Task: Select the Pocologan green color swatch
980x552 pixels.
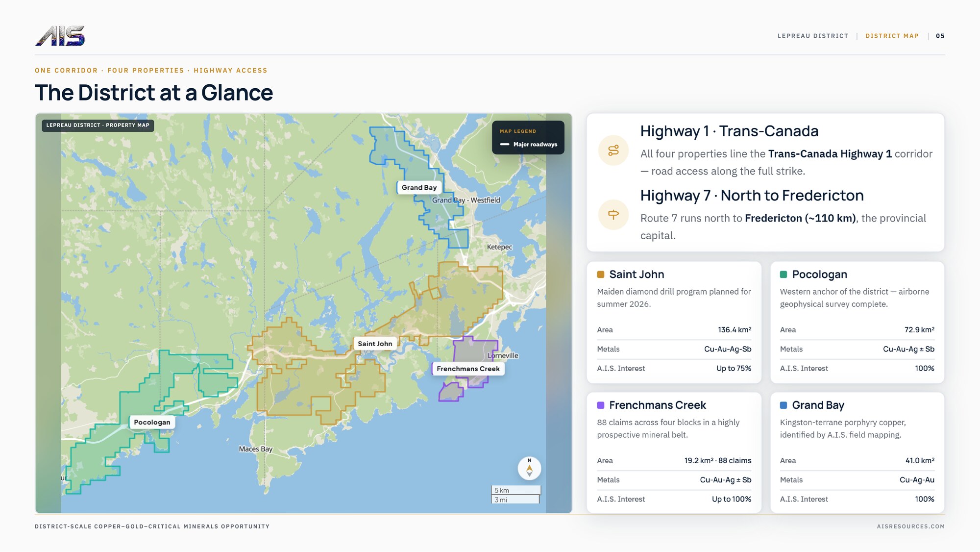Action: [784, 275]
